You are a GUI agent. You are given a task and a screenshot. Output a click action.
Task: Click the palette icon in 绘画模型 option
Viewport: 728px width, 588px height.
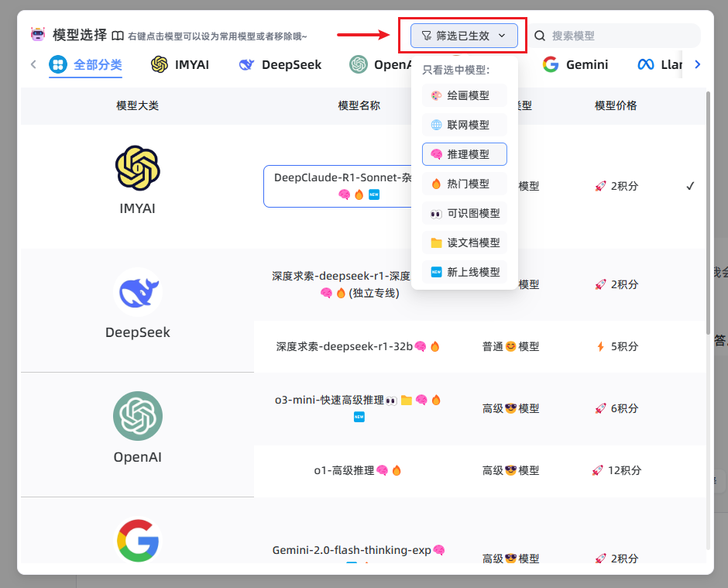[x=437, y=96]
